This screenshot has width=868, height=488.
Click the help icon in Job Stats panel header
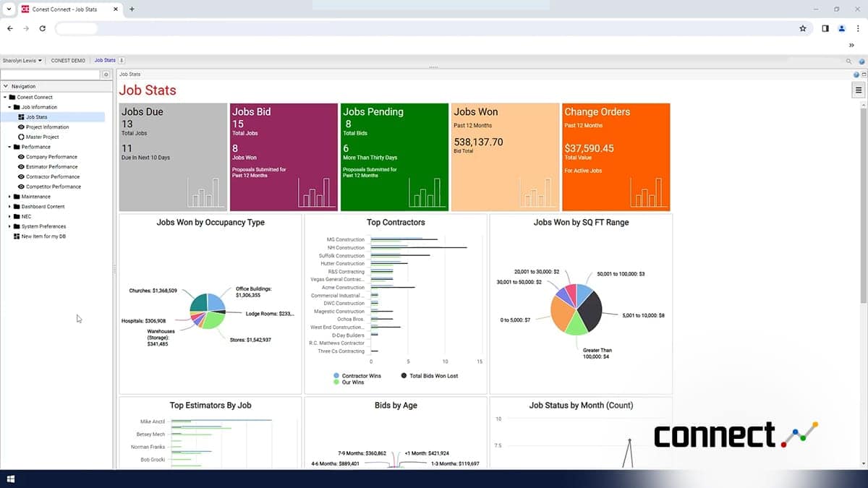(856, 74)
